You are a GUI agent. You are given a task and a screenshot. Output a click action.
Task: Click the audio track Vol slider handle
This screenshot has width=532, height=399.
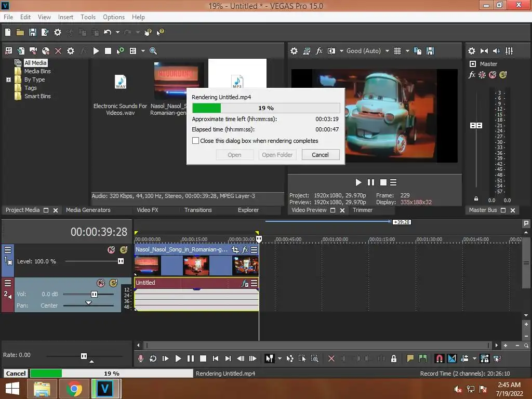95,294
